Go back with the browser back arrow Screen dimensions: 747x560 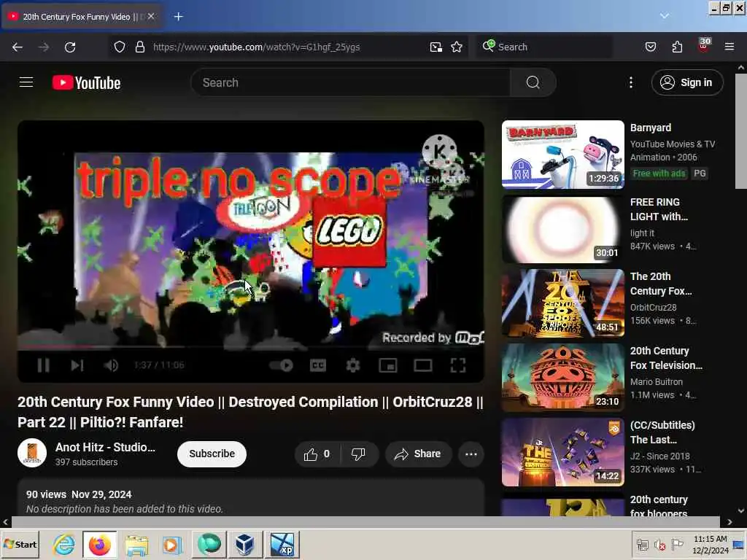[x=18, y=47]
